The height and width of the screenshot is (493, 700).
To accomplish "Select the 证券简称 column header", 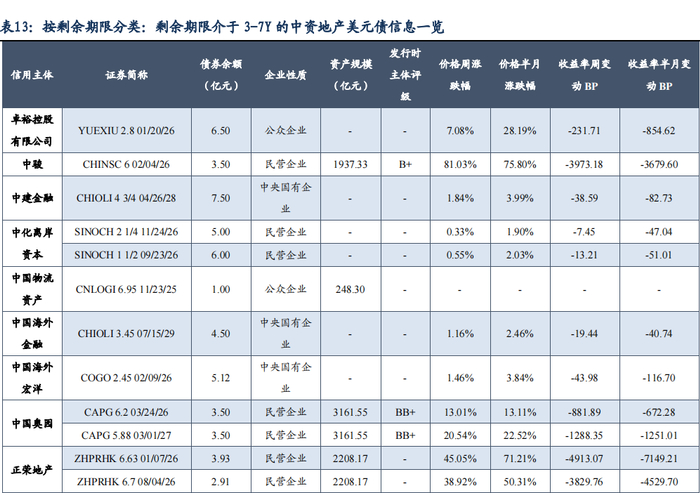I will 127,75.
